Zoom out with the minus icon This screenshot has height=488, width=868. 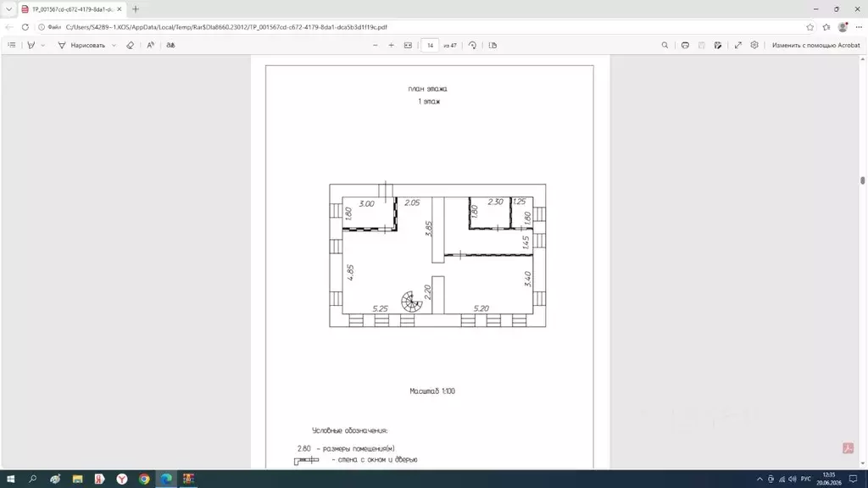click(x=376, y=46)
